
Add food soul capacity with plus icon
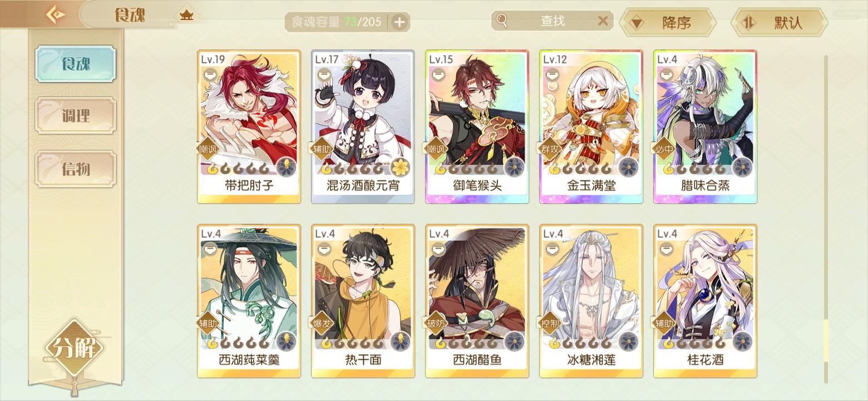pyautogui.click(x=400, y=22)
